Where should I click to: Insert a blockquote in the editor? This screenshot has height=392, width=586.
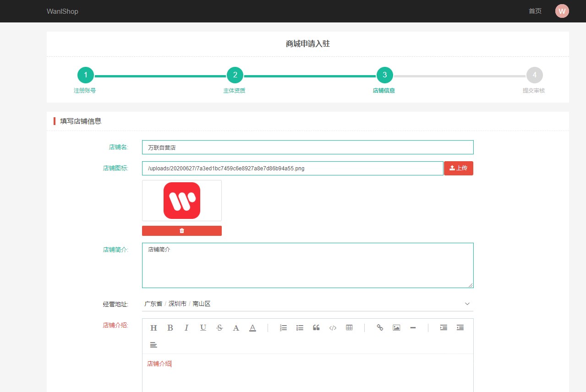[316, 328]
